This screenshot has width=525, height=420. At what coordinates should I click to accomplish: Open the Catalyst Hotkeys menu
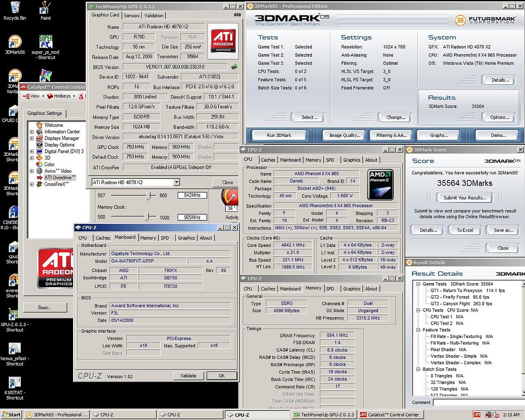pos(61,96)
